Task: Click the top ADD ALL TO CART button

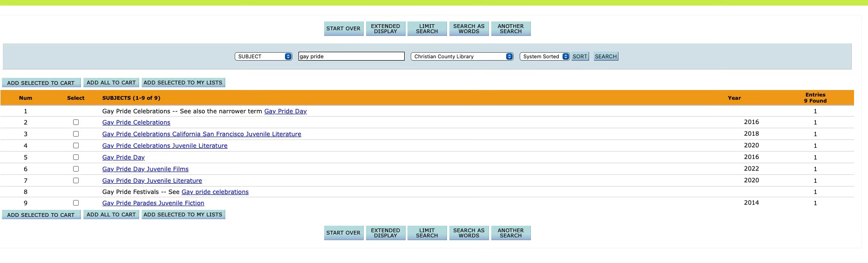Action: pos(111,83)
